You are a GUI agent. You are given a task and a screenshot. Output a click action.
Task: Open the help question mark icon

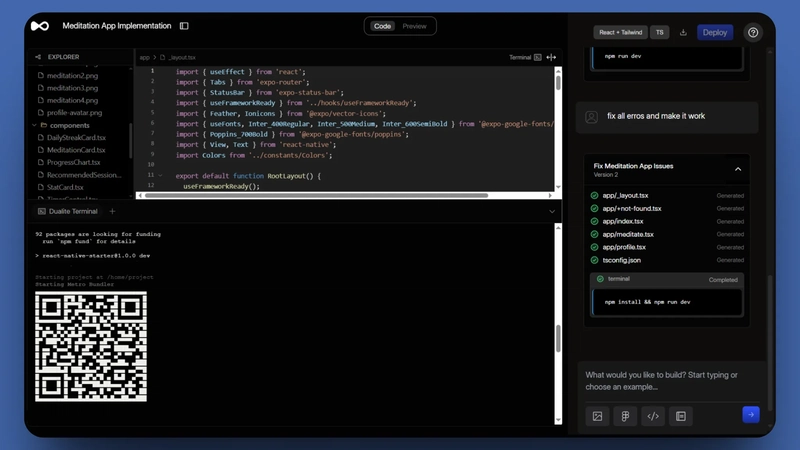(x=753, y=33)
